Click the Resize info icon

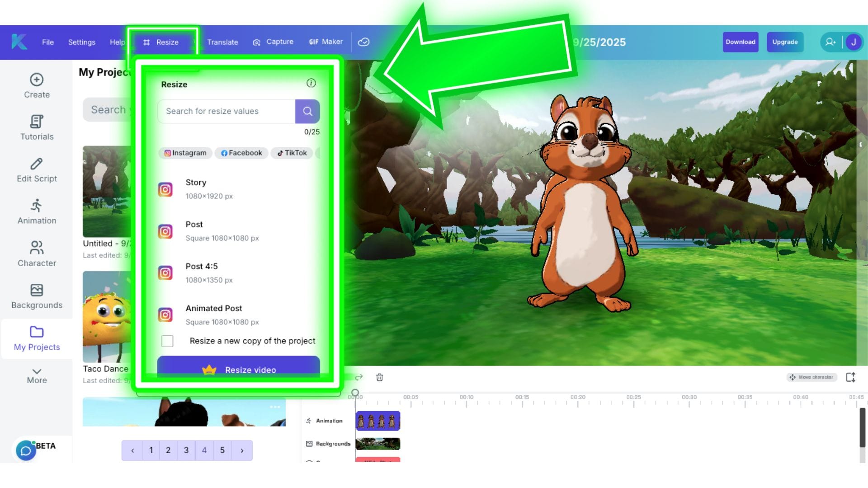coord(311,83)
